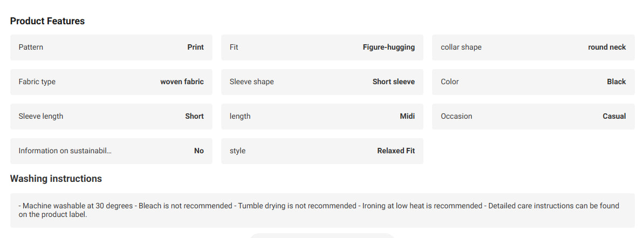The width and height of the screenshot is (644, 238).
Task: Select the Color Black feature cell
Action: click(x=533, y=82)
